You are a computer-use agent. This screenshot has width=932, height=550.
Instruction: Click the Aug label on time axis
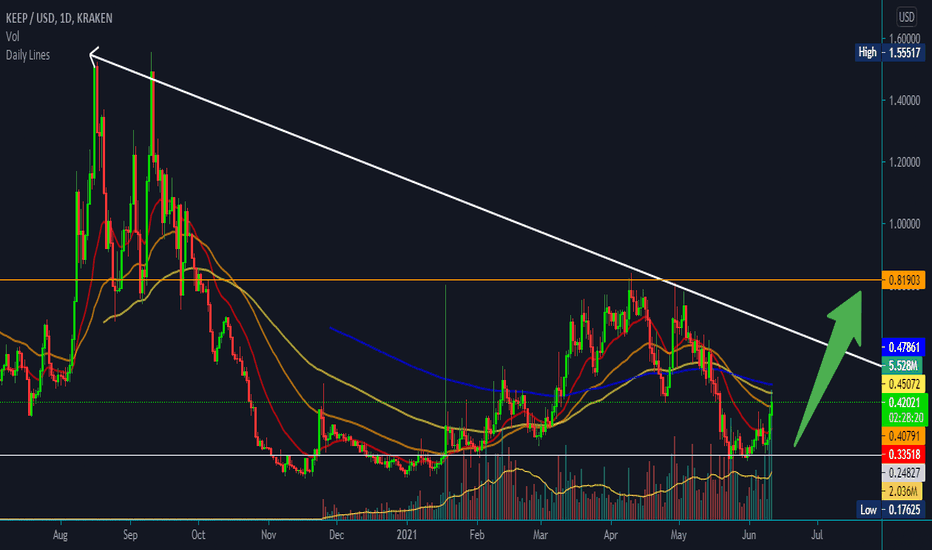(x=60, y=535)
